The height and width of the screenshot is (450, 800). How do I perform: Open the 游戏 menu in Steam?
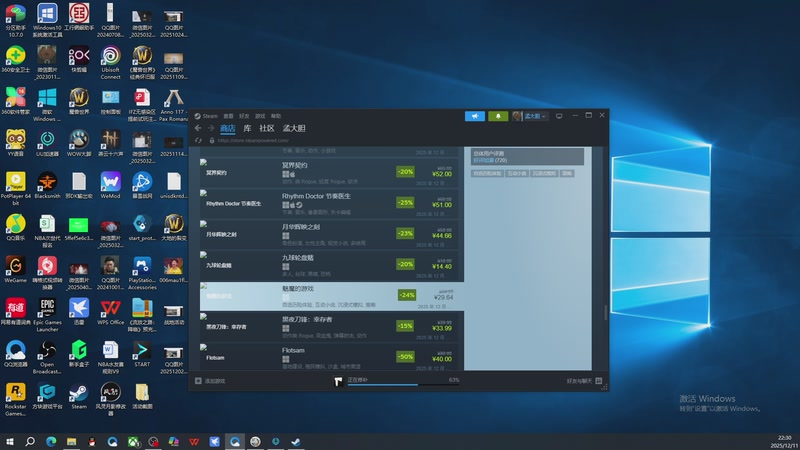pyautogui.click(x=260, y=116)
